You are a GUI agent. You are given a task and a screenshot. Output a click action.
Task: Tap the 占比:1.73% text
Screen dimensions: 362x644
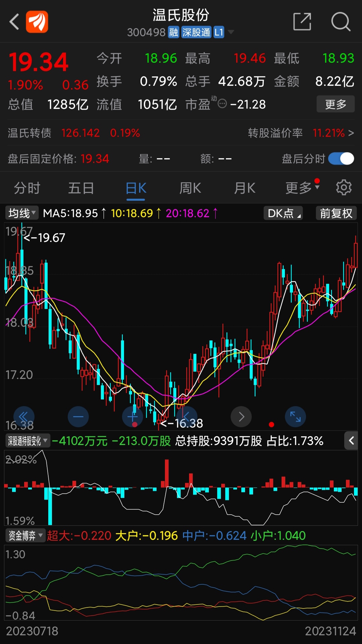coord(295,441)
